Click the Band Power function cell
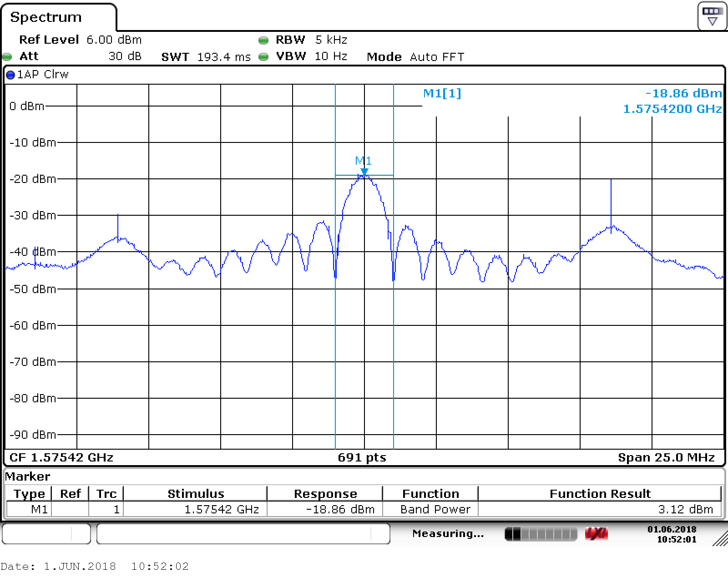Image resolution: width=728 pixels, height=588 pixels. [435, 509]
